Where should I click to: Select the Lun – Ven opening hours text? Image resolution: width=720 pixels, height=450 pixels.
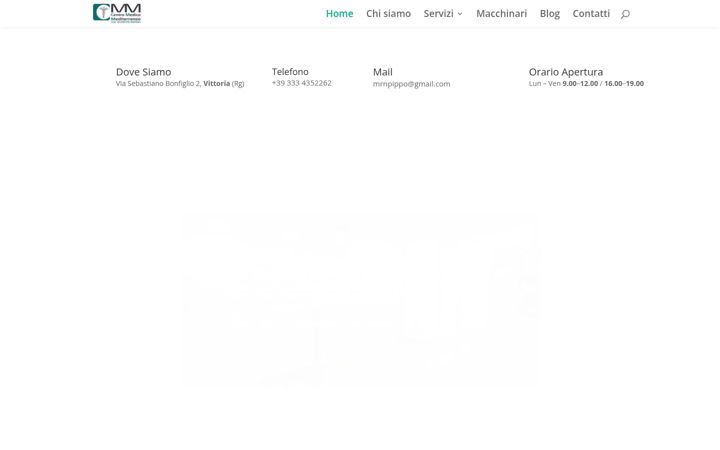tap(586, 84)
